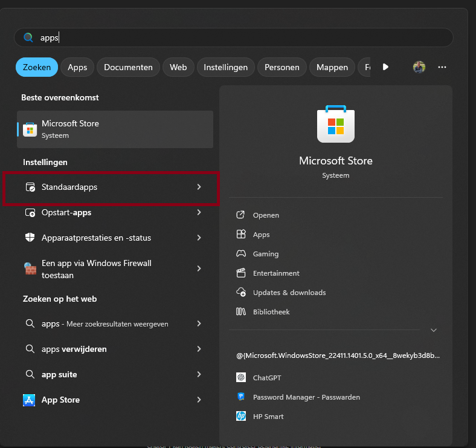476x448 pixels.
Task: Click the HP Smart logo icon
Action: (241, 416)
